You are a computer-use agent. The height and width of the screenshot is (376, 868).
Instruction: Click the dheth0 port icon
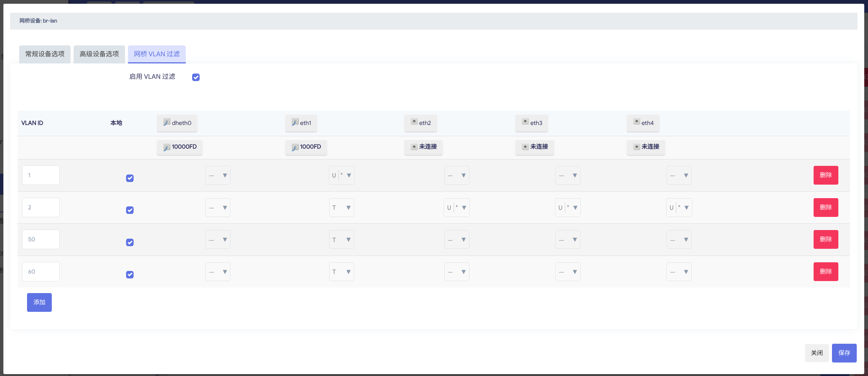pyautogui.click(x=167, y=122)
